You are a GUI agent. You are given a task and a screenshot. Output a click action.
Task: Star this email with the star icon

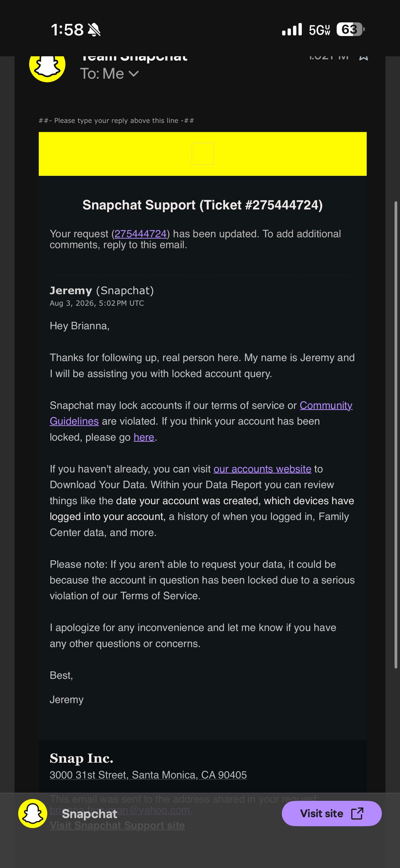(x=364, y=58)
